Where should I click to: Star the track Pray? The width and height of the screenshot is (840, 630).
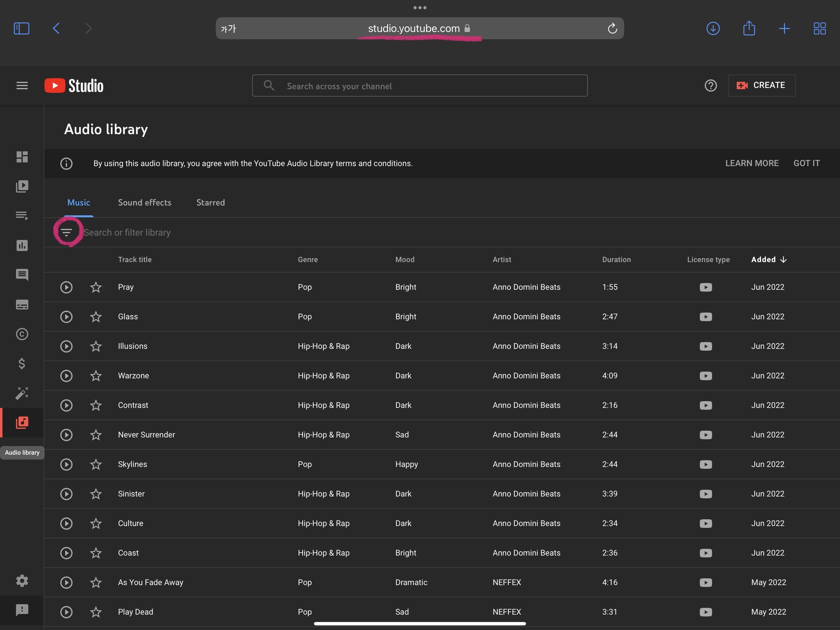coord(96,287)
